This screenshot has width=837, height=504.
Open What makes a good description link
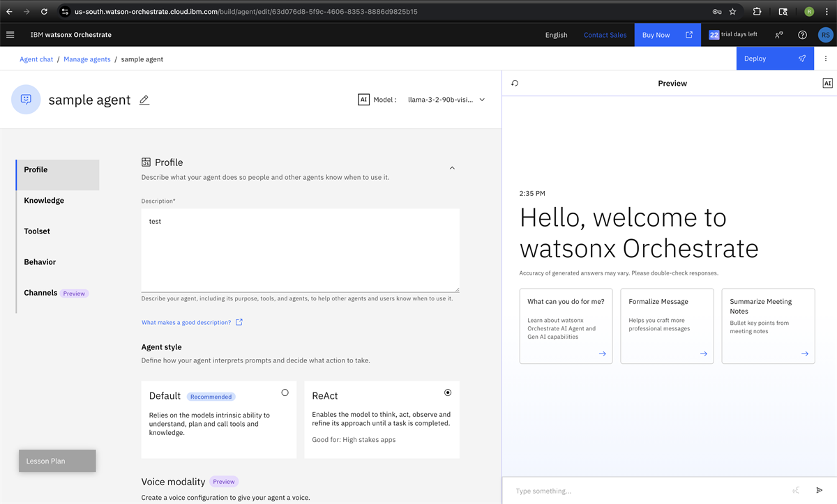pyautogui.click(x=192, y=322)
